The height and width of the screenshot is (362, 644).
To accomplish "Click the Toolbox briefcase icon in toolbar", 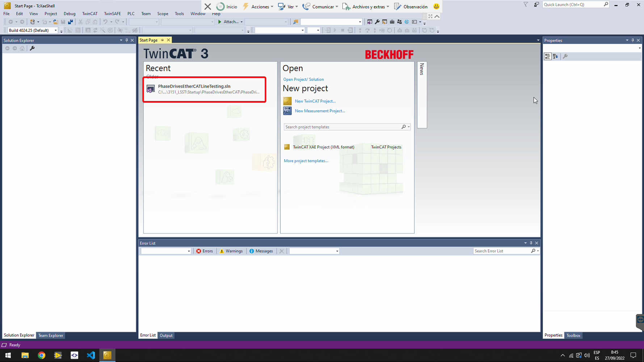I will (x=392, y=22).
